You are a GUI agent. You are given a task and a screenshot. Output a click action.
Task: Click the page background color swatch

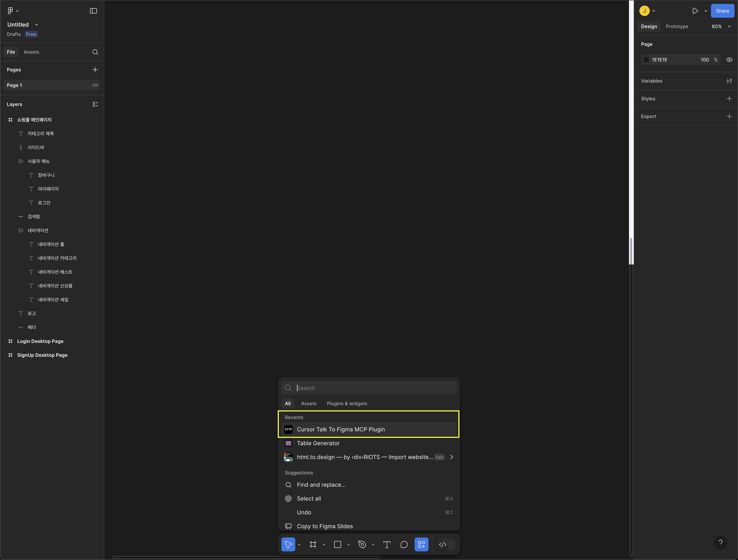646,60
